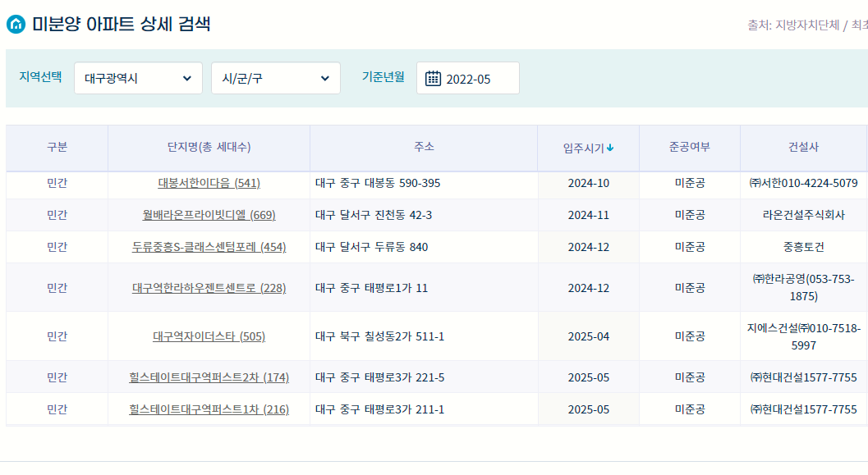
Task: Select address 대구 북구 칠성동2가 511-1
Action: [379, 336]
